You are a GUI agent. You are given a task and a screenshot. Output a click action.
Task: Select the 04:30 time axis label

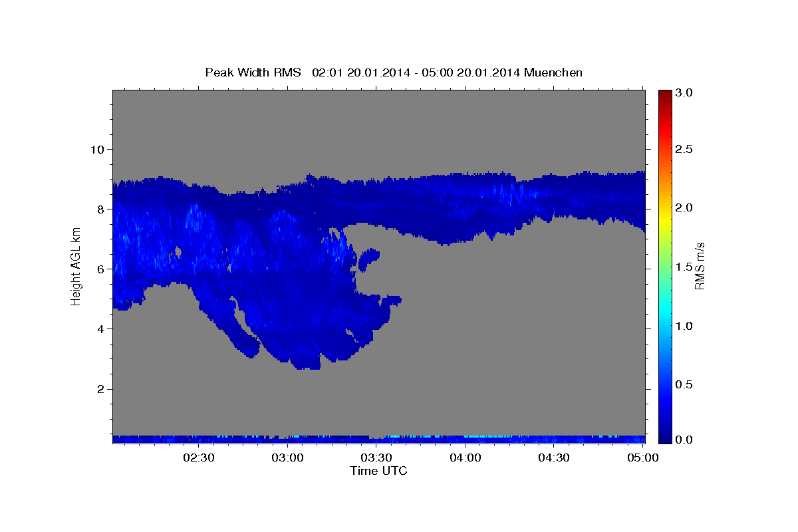(554, 458)
